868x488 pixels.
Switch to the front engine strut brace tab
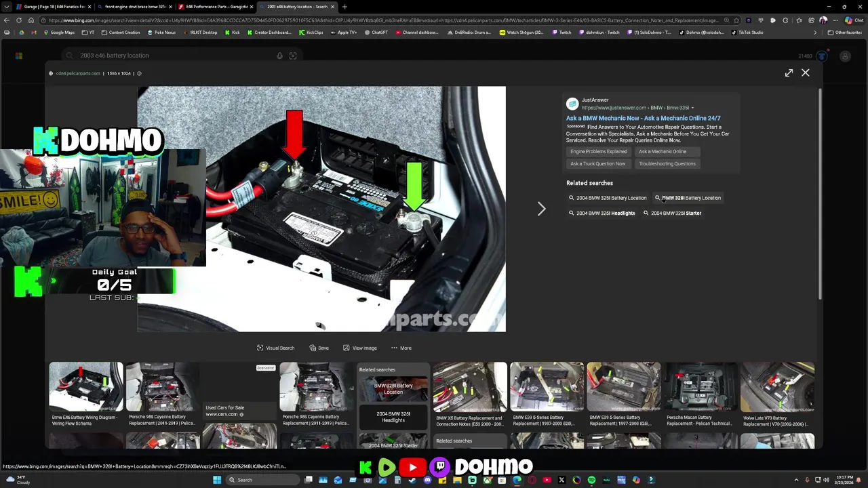(x=134, y=7)
